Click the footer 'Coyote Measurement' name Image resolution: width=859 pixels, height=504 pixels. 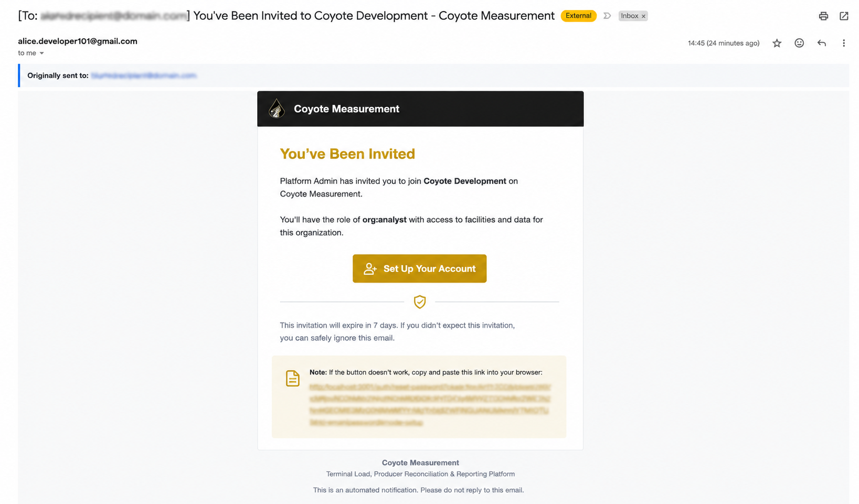(x=420, y=463)
